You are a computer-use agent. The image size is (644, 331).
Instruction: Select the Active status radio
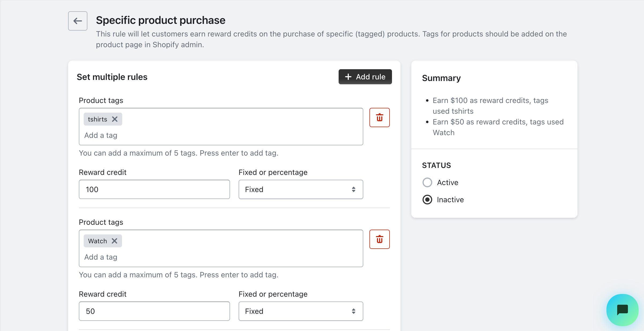point(427,182)
